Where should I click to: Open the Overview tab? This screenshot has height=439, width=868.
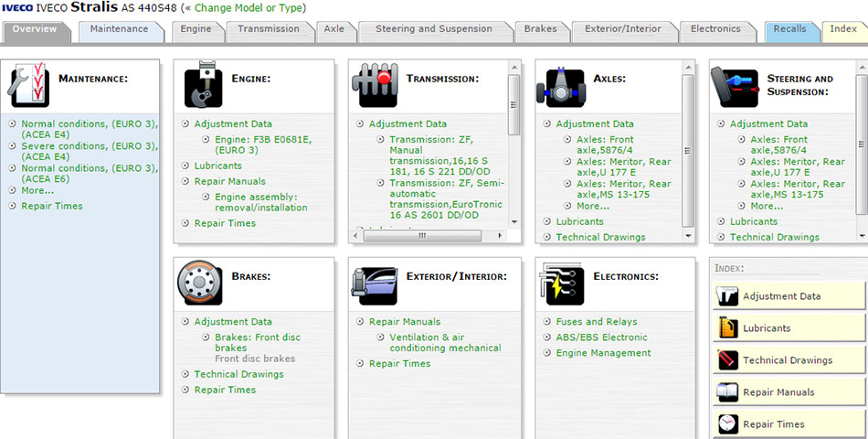tap(36, 31)
